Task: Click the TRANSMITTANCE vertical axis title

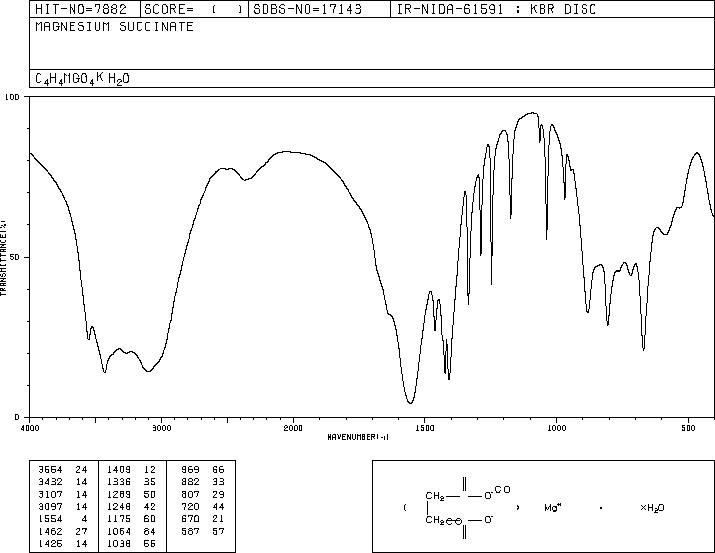Action: click(x=4, y=258)
